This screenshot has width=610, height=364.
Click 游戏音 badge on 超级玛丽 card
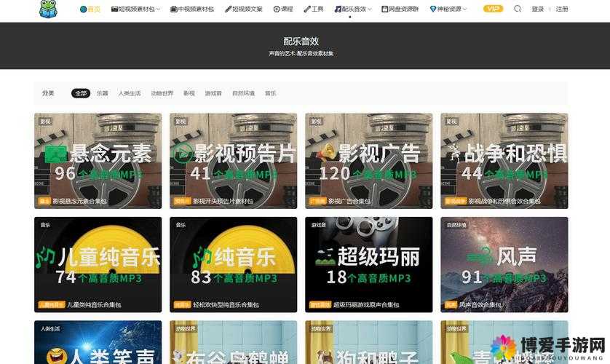(318, 225)
